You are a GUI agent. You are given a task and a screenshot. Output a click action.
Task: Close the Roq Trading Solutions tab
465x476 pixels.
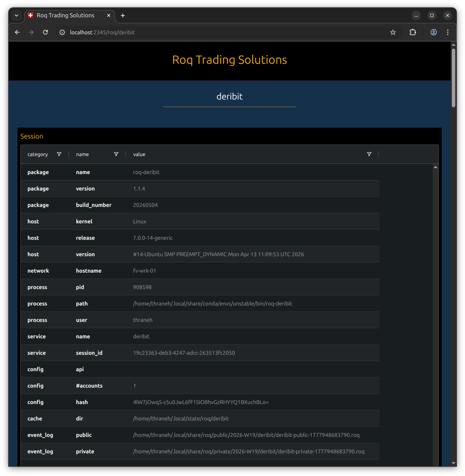point(109,15)
